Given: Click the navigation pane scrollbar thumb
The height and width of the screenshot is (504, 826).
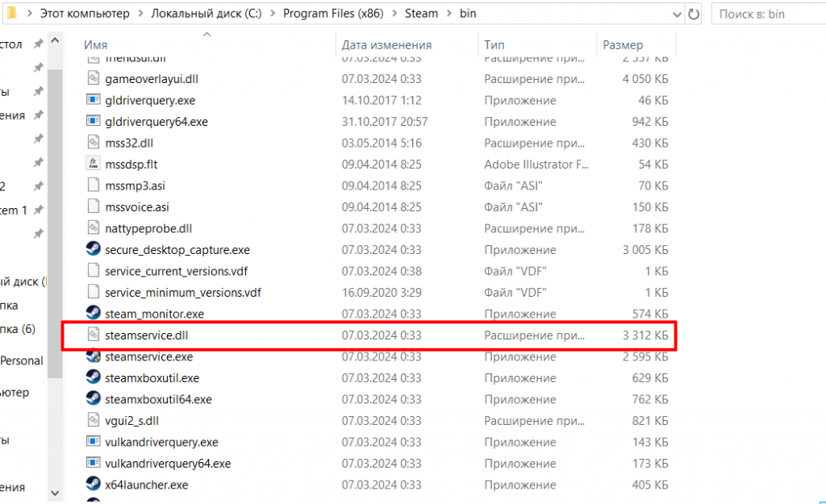Looking at the screenshot, I should (55, 223).
